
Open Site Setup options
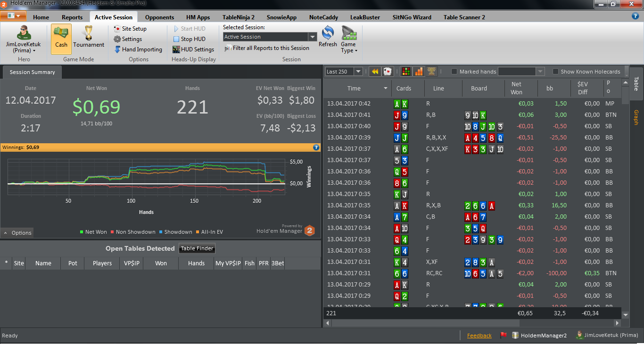[x=131, y=29]
